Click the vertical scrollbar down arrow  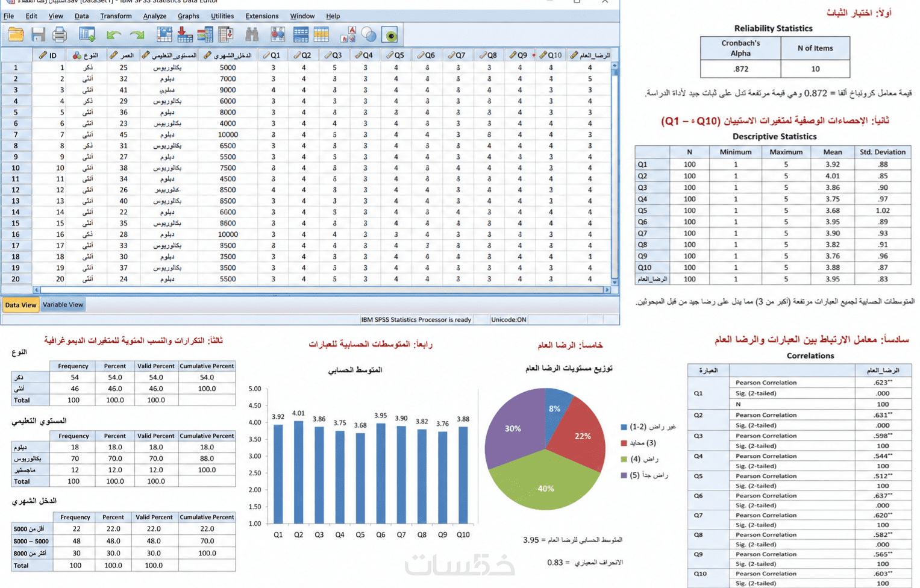point(615,282)
